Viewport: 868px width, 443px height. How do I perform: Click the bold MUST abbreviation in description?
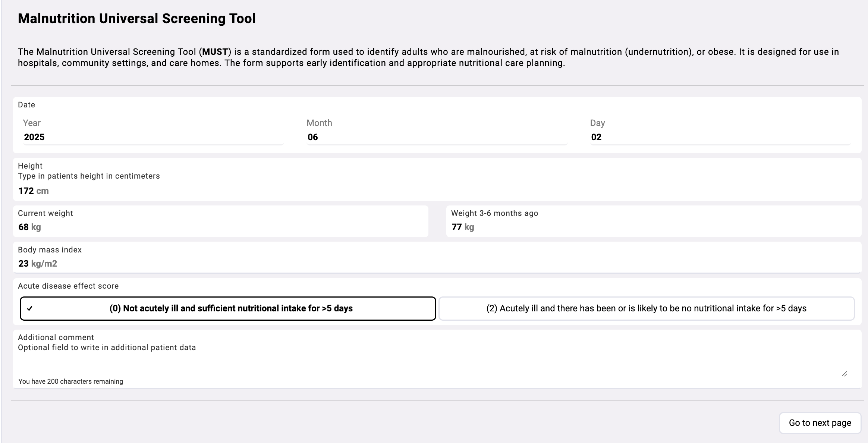tap(215, 52)
